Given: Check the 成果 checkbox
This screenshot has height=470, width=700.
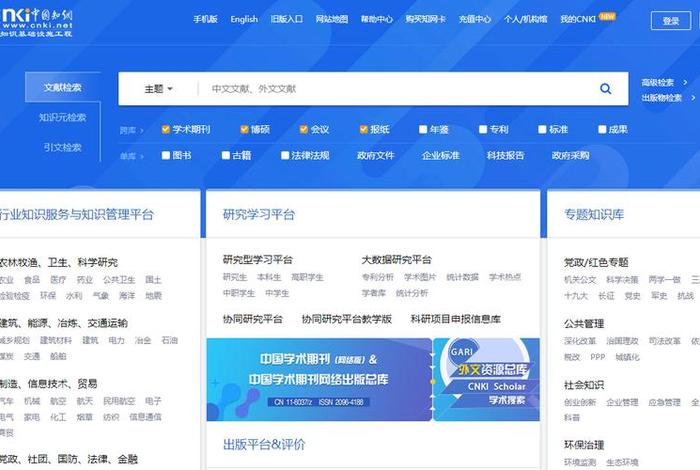Looking at the screenshot, I should pos(602,129).
